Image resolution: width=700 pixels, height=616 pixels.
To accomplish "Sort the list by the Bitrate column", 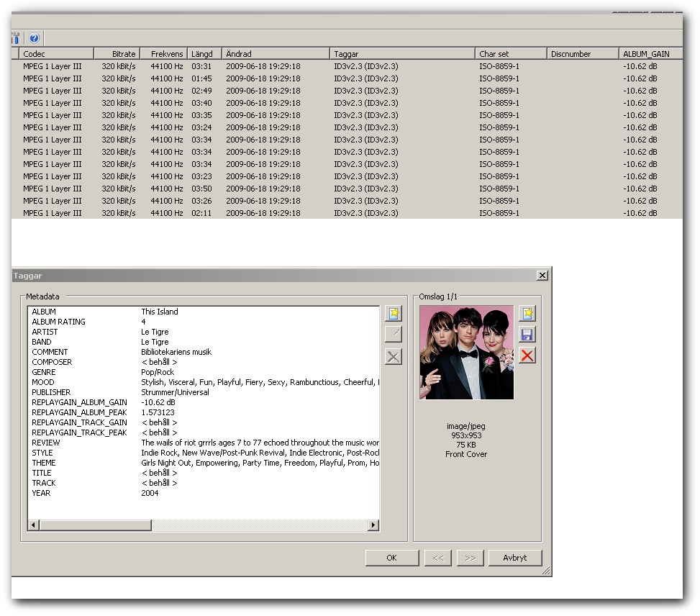I will [117, 54].
